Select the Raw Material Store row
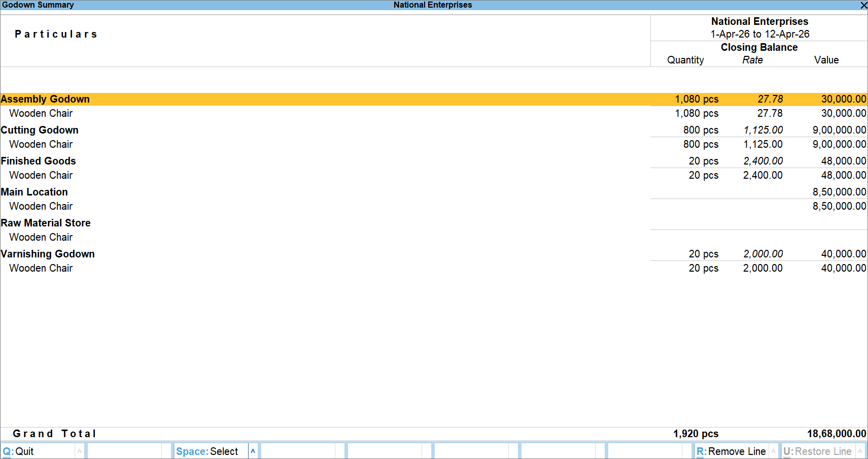Screen dimensions: 868x459 tap(434, 223)
